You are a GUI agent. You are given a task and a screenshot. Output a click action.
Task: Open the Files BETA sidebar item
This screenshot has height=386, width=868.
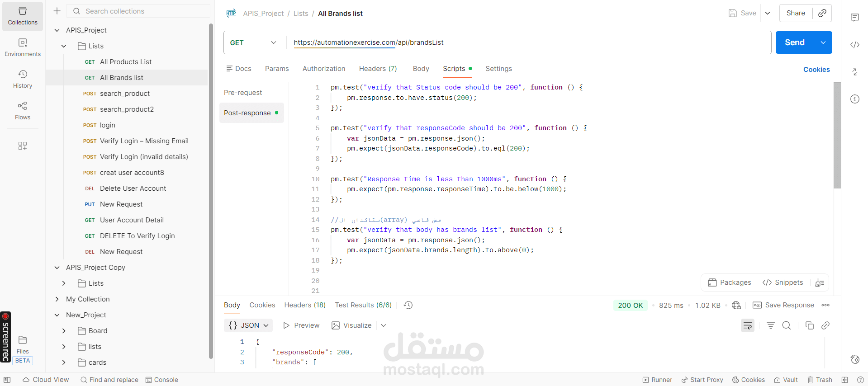23,350
